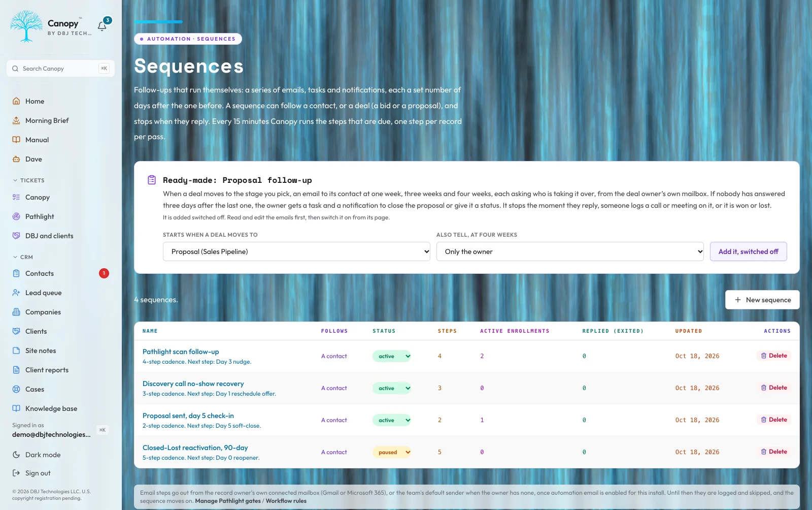Toggle Dark mode

37,455
